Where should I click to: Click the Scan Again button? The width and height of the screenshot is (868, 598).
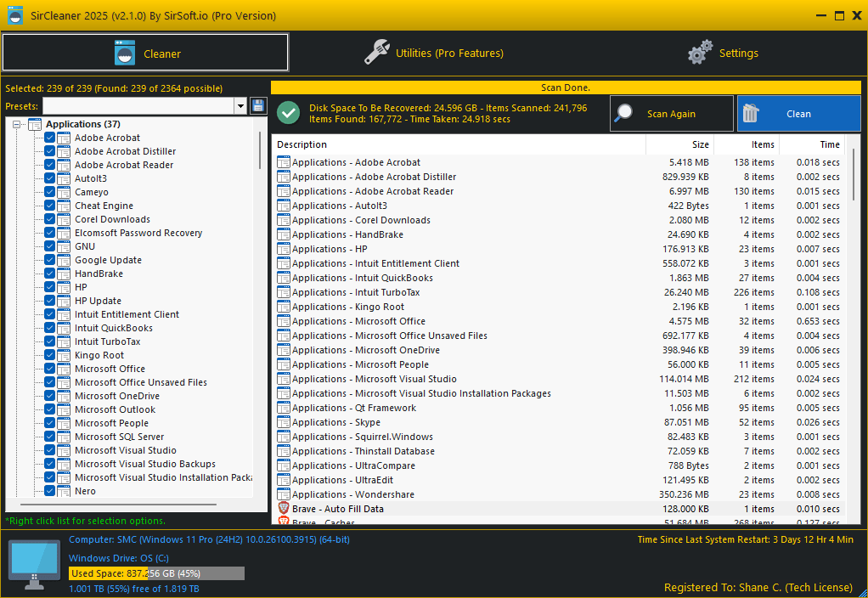point(672,114)
